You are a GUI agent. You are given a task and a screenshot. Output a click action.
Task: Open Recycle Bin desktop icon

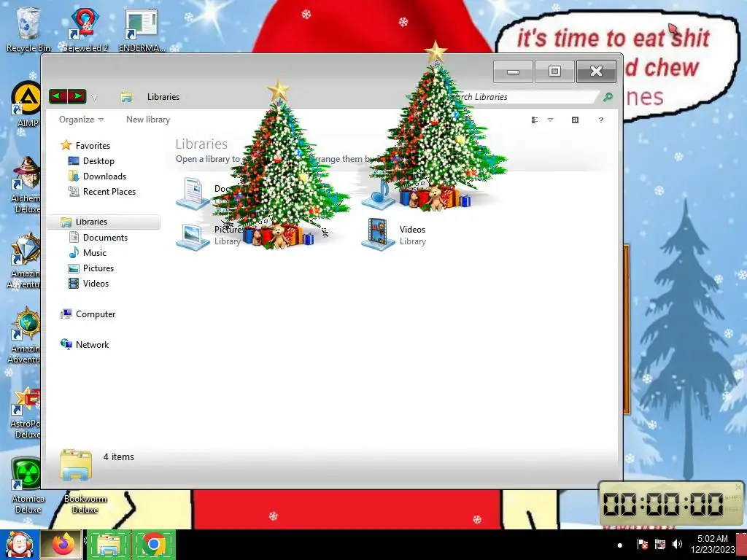tap(28, 29)
